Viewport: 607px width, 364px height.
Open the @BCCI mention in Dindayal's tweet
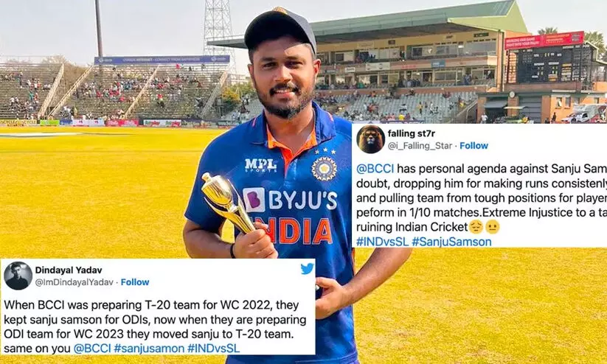click(90, 349)
